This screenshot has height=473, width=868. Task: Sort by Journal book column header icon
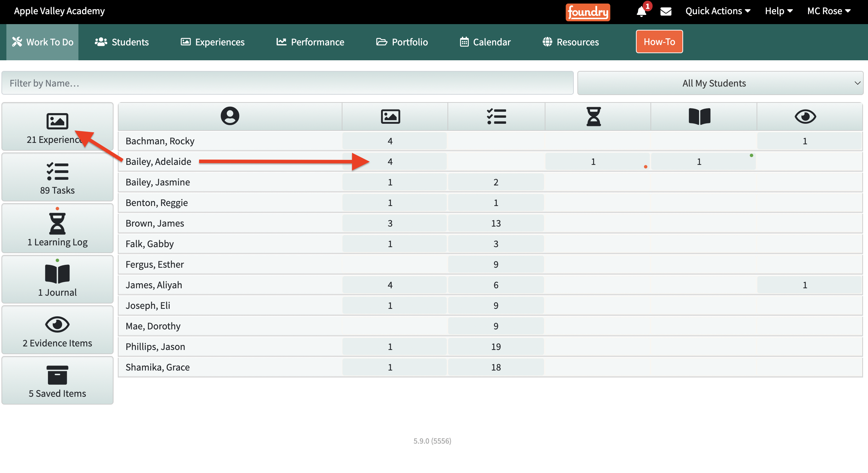click(699, 116)
